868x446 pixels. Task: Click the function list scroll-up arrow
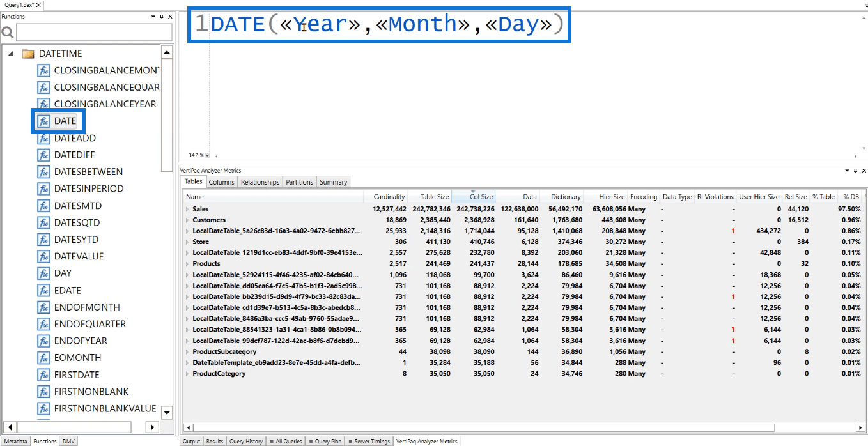[x=167, y=52]
